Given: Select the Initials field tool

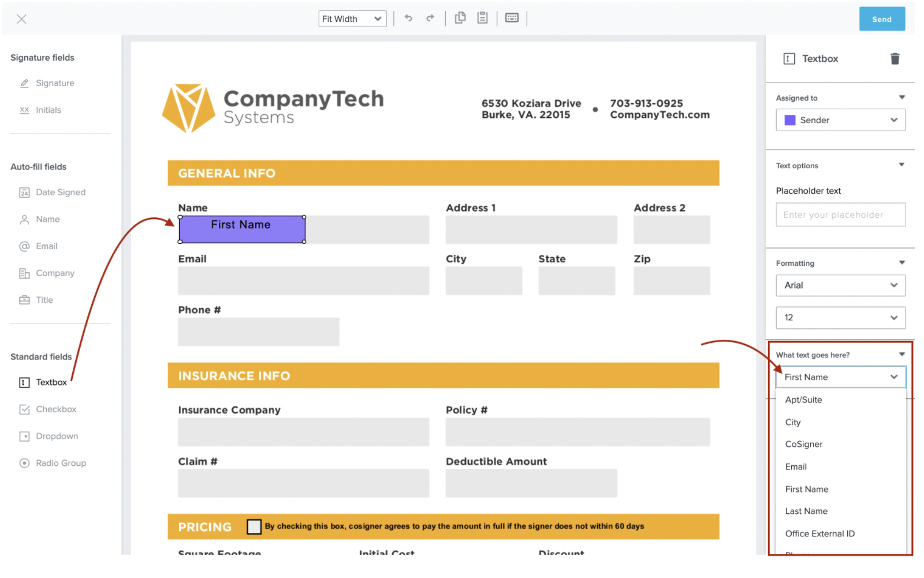Looking at the screenshot, I should coord(49,110).
